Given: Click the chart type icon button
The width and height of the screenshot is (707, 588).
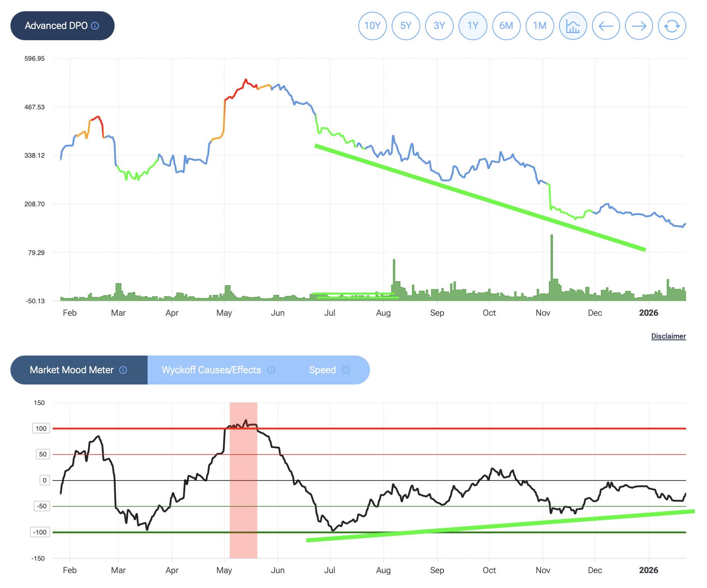Looking at the screenshot, I should (x=573, y=26).
